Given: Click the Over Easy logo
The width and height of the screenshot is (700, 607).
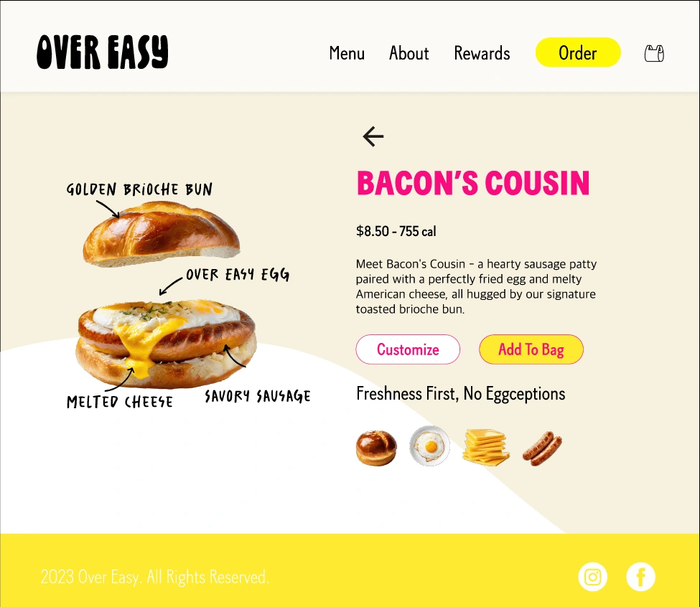Looking at the screenshot, I should point(102,52).
